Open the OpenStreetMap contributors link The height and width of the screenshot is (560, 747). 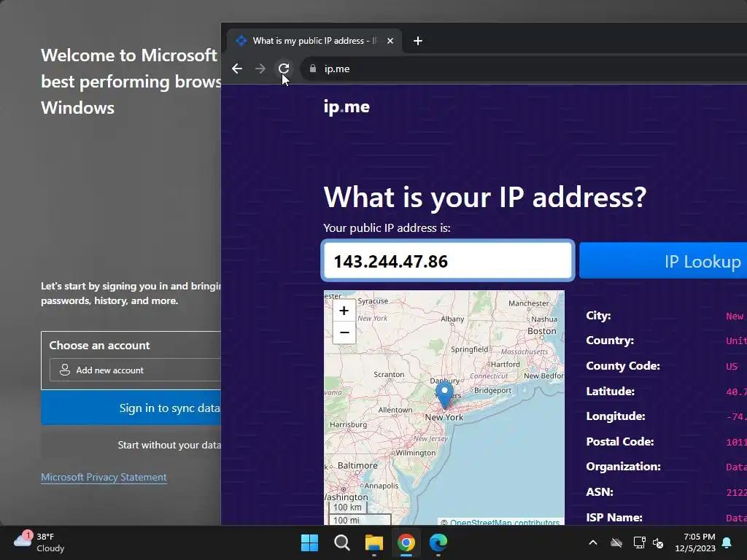[505, 522]
